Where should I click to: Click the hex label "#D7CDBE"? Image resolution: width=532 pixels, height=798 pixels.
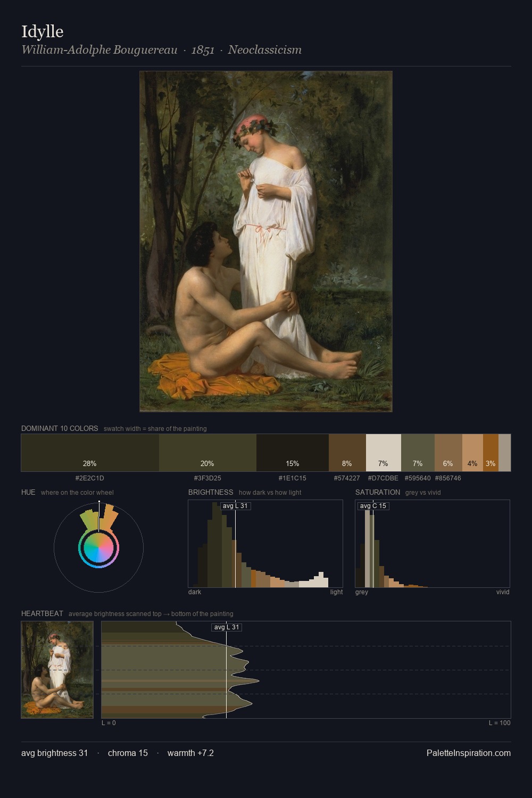[x=383, y=478]
